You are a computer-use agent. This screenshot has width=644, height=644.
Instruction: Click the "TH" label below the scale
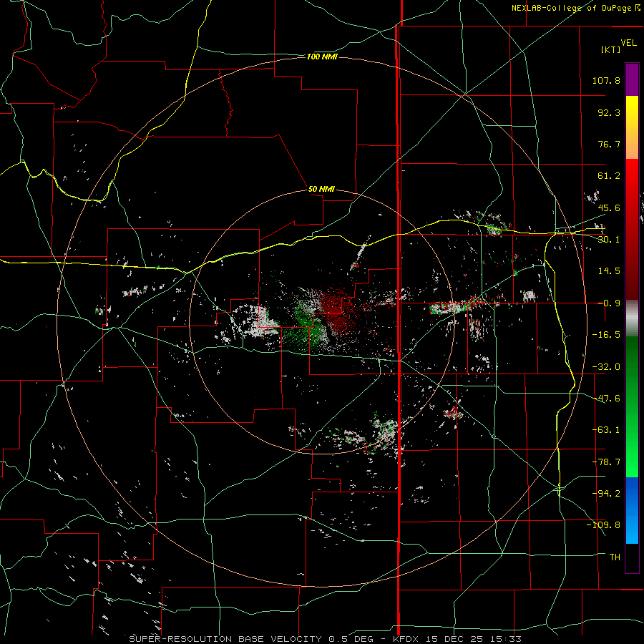[615, 557]
